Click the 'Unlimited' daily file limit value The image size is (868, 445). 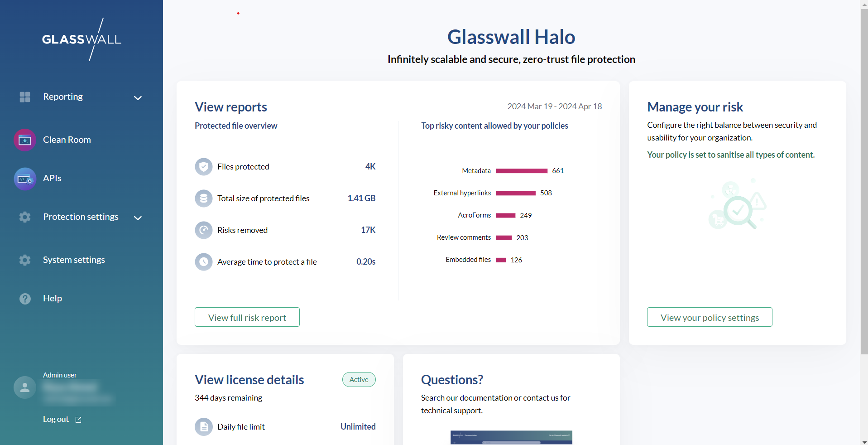tap(358, 427)
